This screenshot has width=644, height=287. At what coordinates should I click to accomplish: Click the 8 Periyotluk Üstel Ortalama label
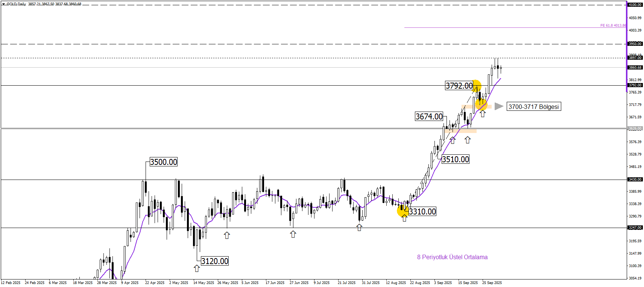tap(452, 257)
